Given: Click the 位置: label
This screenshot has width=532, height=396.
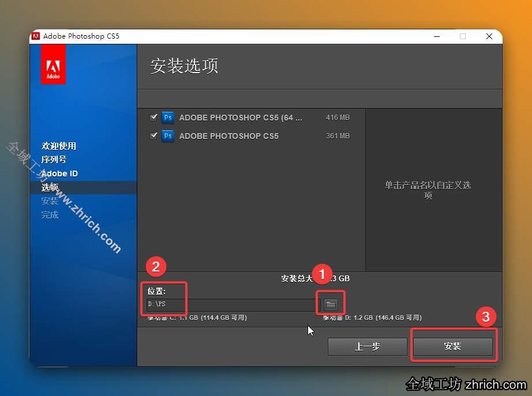Looking at the screenshot, I should coord(156,291).
